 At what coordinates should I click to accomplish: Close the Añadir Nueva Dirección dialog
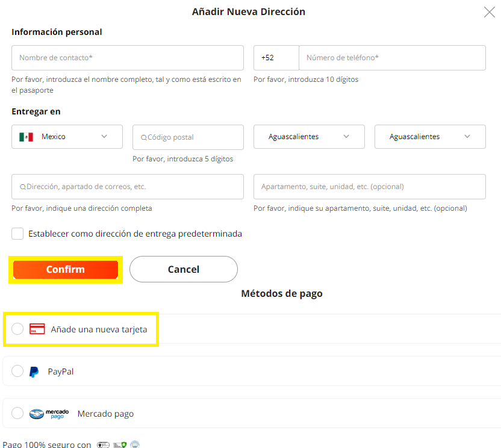click(x=490, y=12)
